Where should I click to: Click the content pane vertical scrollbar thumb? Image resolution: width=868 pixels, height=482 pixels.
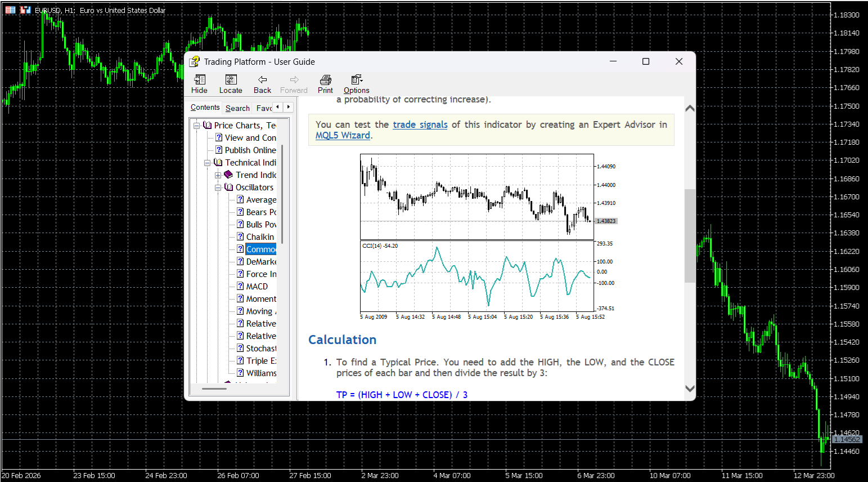pyautogui.click(x=690, y=235)
